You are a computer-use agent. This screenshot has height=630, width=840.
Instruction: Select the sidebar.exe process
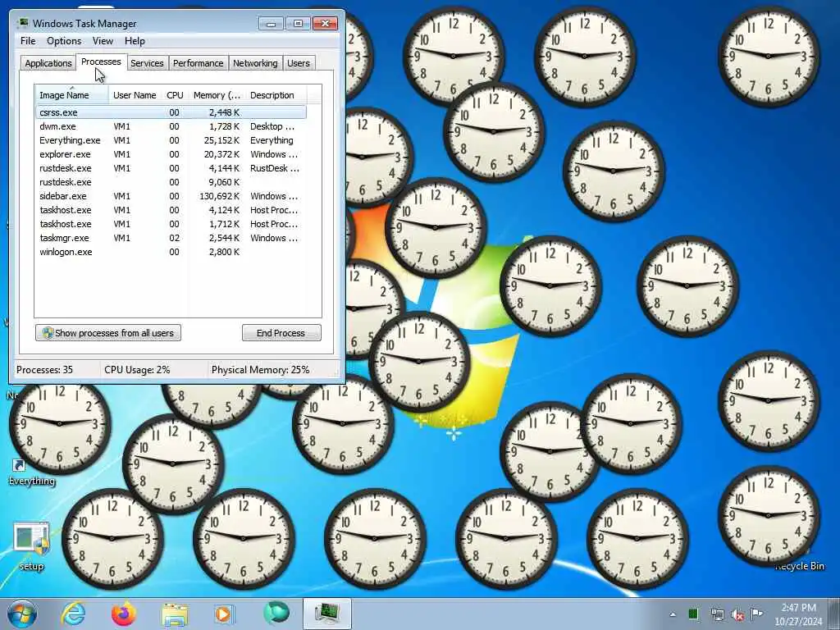[x=171, y=196]
